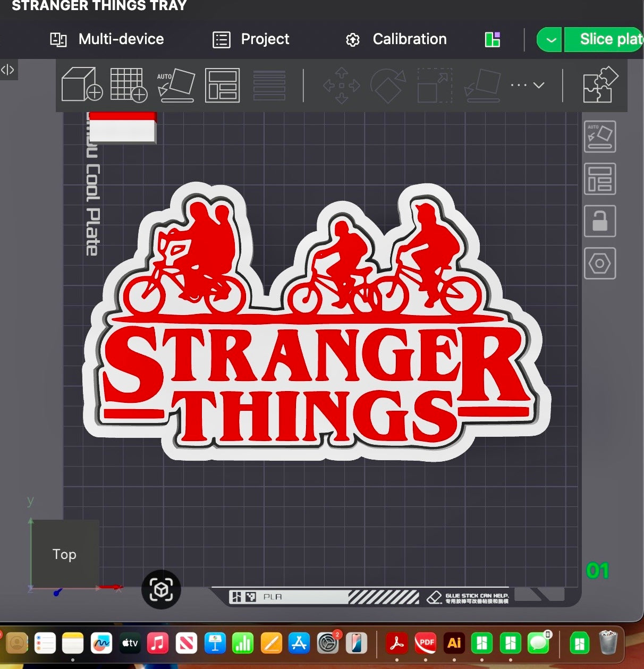Select the Rotate tool icon

(388, 85)
